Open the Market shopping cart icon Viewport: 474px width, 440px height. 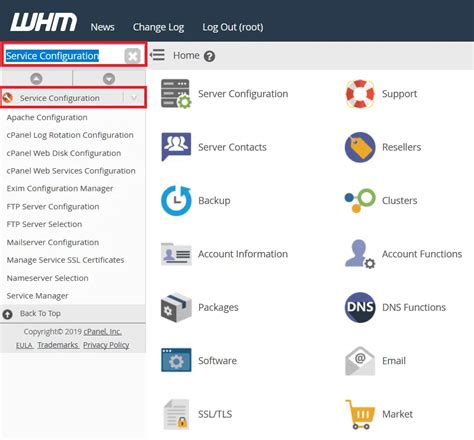(360, 414)
